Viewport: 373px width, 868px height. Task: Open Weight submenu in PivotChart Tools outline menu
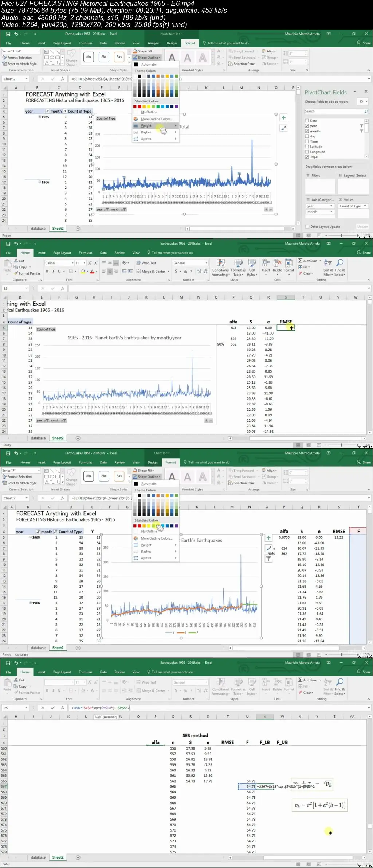point(155,126)
